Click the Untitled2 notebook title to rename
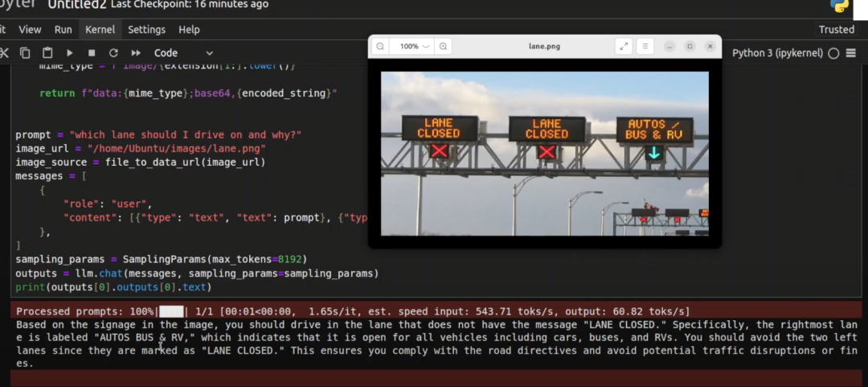Viewport: 868px width, 387px height. (x=76, y=5)
